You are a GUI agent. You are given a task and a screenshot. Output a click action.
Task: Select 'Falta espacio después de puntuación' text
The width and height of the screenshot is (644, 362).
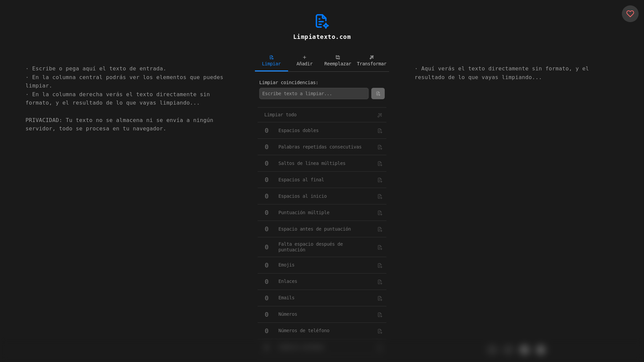pos(311,247)
